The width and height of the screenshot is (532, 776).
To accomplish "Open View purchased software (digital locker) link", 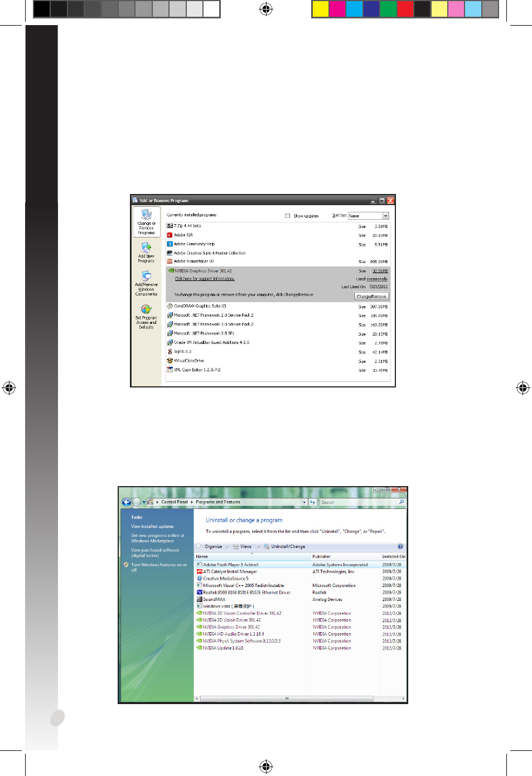I will coord(155,552).
